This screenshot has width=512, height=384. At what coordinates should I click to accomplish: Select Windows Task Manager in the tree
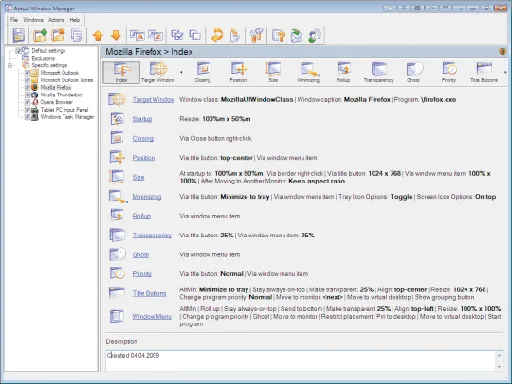67,117
